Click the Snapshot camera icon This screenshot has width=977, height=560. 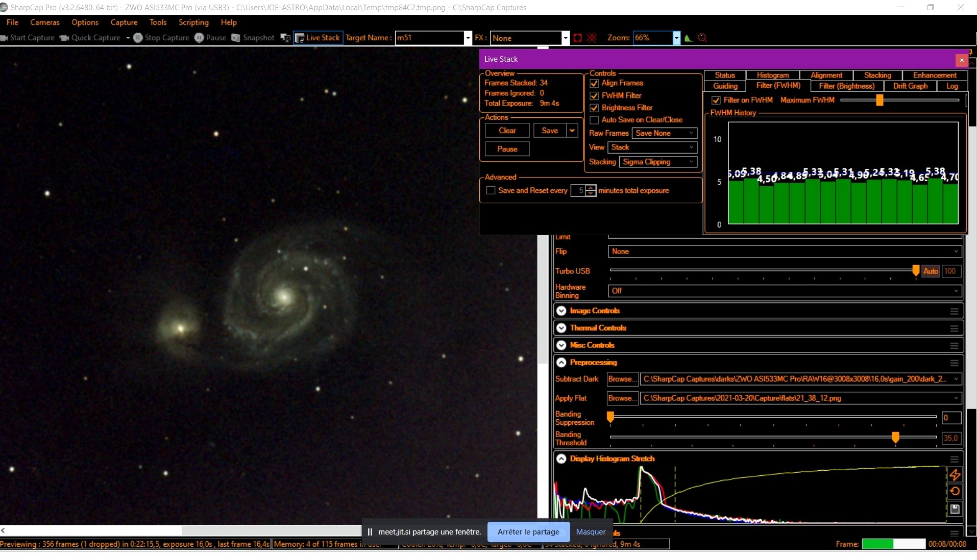coord(235,38)
